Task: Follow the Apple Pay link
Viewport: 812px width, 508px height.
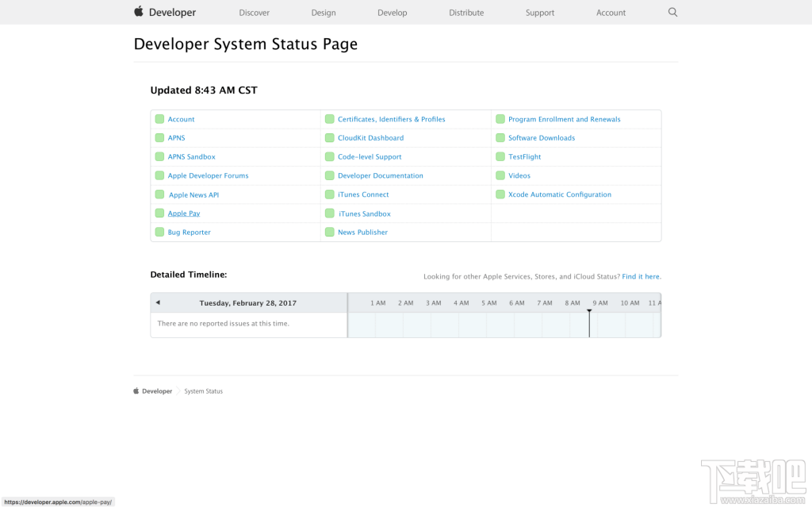Action: (184, 214)
